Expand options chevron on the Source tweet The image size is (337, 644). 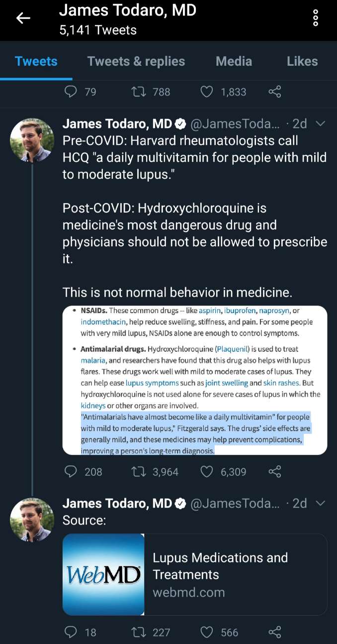pyautogui.click(x=321, y=503)
